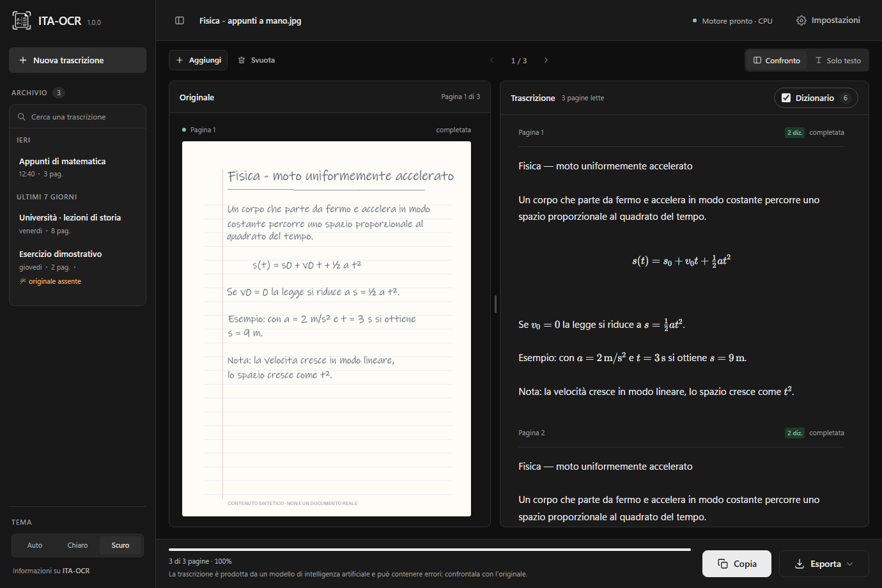Click the original page 1 thumbnail image
Viewport: 882px width, 588px height.
click(327, 329)
